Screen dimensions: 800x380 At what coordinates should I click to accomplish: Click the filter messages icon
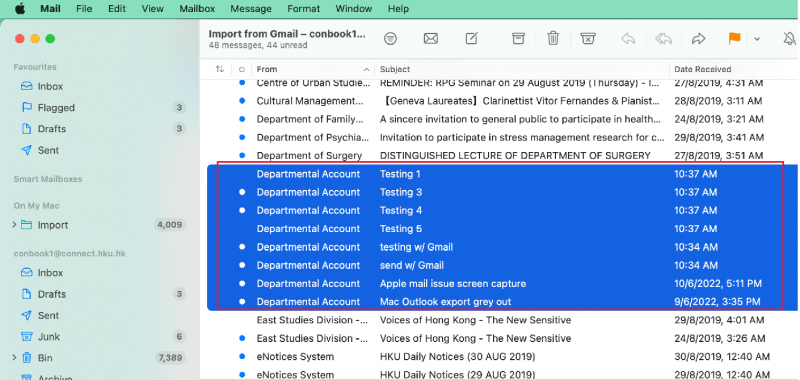391,39
